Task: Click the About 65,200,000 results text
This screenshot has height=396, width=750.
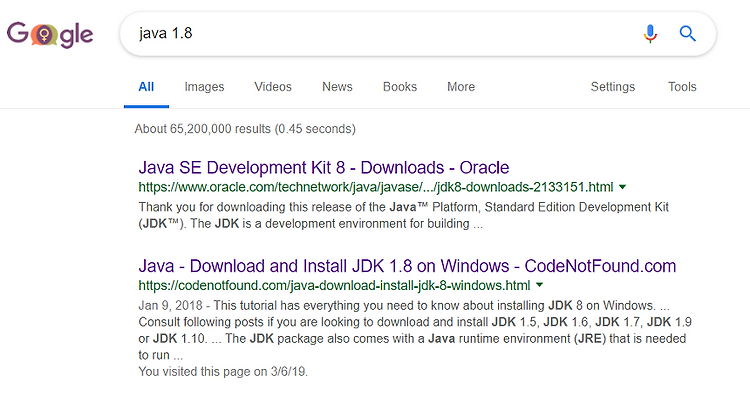Action: point(245,129)
